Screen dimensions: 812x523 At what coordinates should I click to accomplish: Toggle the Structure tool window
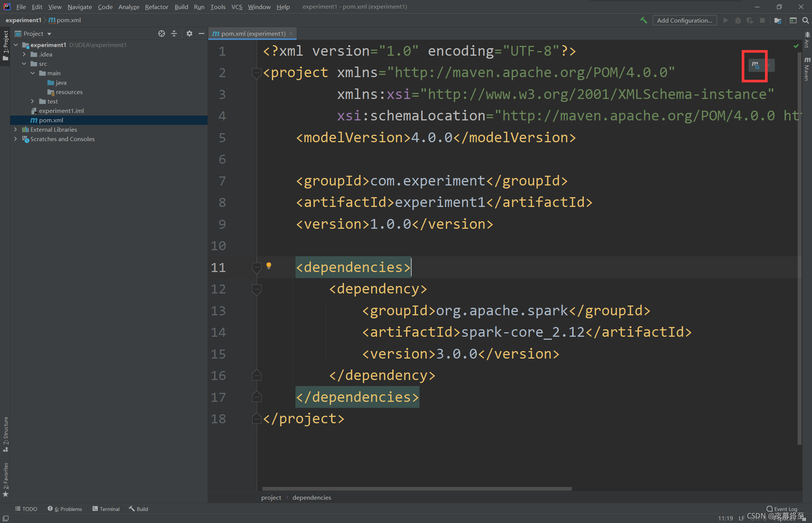(5, 434)
